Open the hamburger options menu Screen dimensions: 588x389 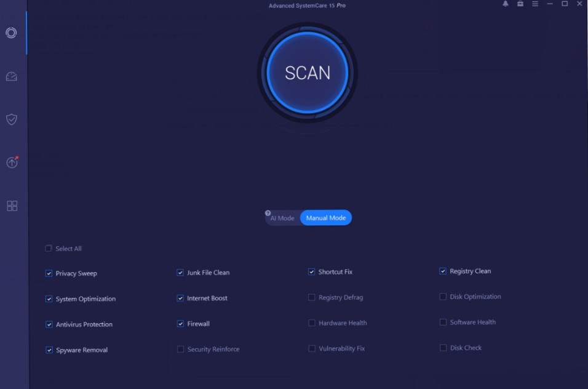click(535, 4)
